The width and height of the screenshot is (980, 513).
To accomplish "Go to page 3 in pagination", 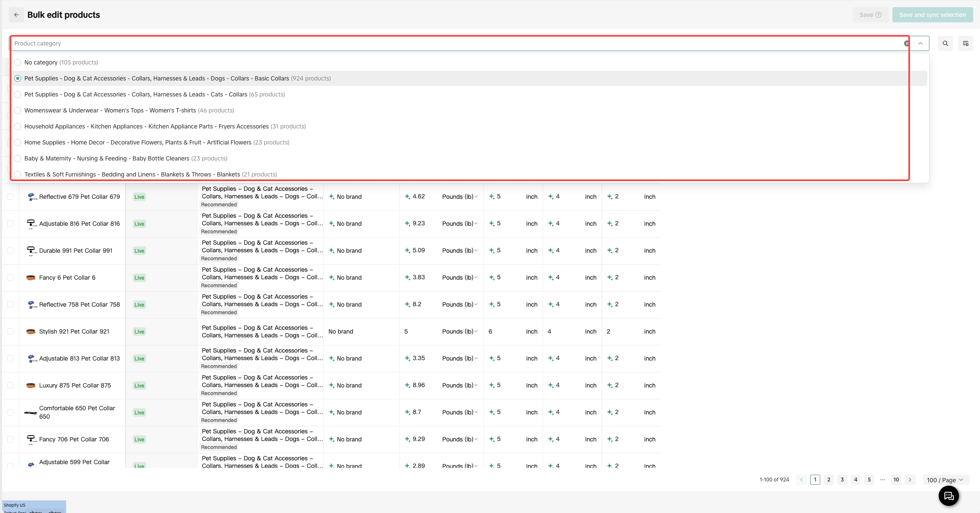I will pyautogui.click(x=842, y=480).
